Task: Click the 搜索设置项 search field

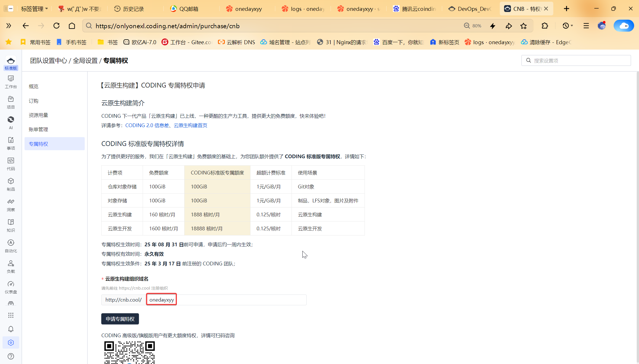Action: pos(576,60)
